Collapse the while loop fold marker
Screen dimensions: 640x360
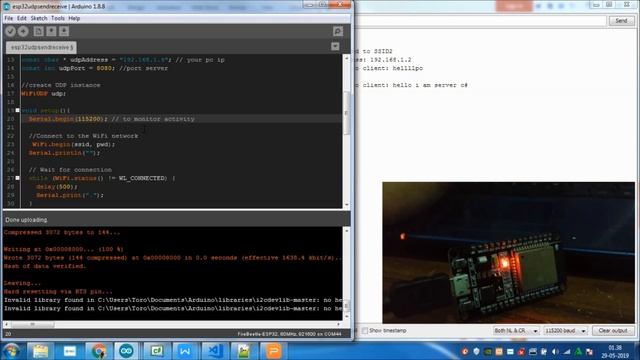18,178
